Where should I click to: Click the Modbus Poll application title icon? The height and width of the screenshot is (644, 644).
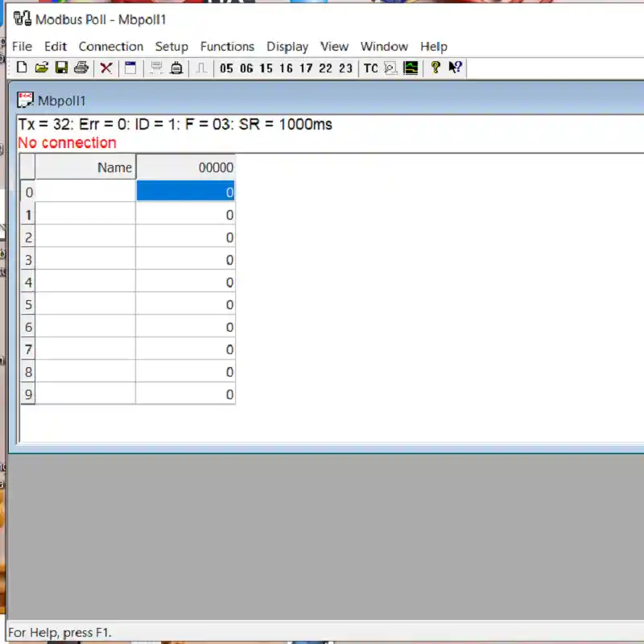[23, 19]
